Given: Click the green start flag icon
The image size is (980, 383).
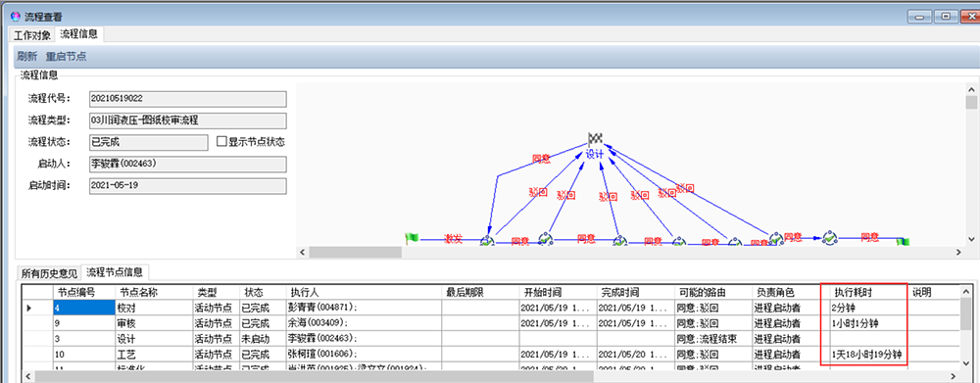Looking at the screenshot, I should point(412,238).
